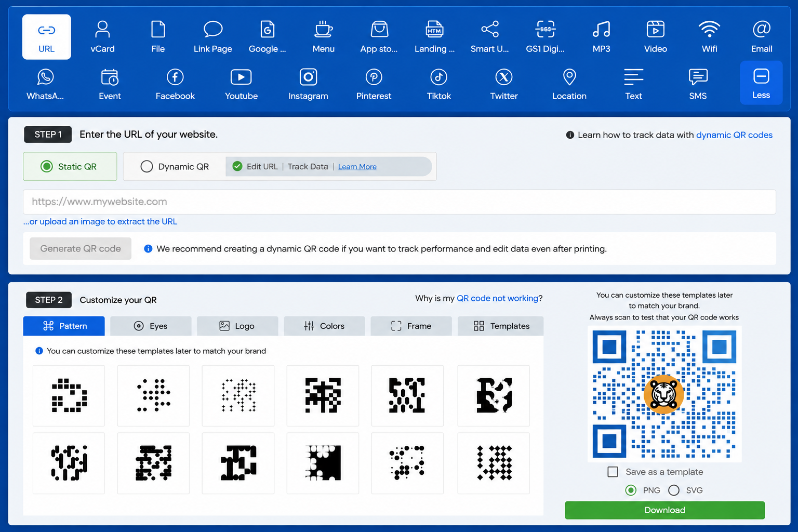This screenshot has width=798, height=532.
Task: Collapse QR types with Less button
Action: [761, 83]
